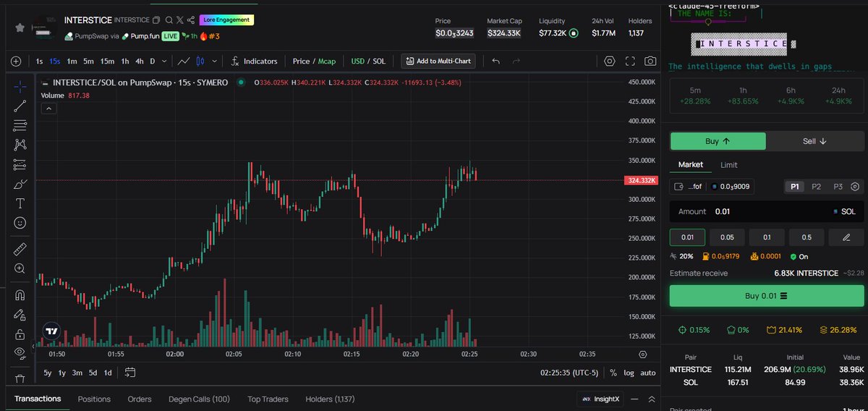Lock all drawing tools
The height and width of the screenshot is (411, 868).
(x=20, y=334)
